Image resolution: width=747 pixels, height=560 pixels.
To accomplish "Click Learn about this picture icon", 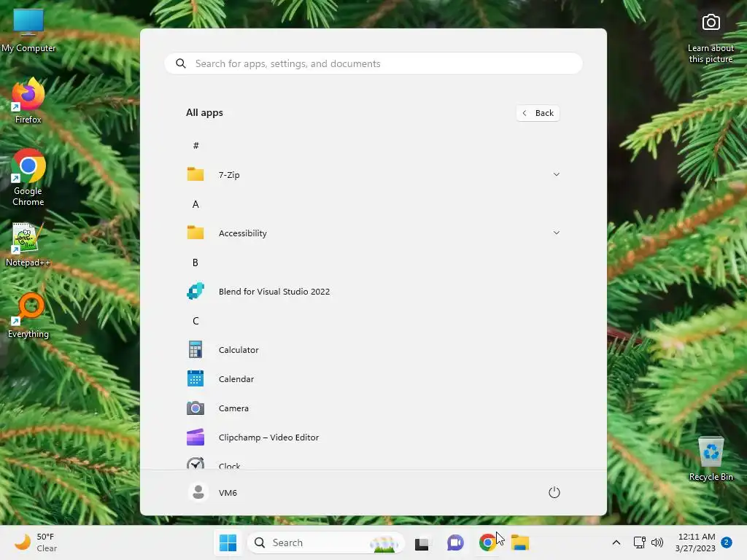I will (711, 23).
